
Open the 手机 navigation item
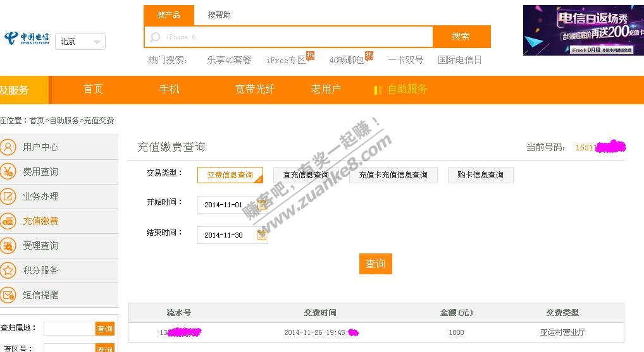tap(169, 89)
